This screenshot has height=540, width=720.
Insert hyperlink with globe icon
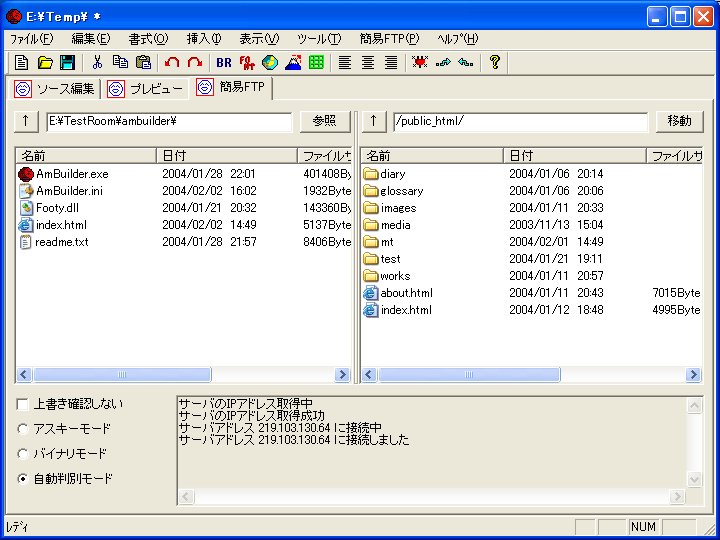click(x=270, y=62)
